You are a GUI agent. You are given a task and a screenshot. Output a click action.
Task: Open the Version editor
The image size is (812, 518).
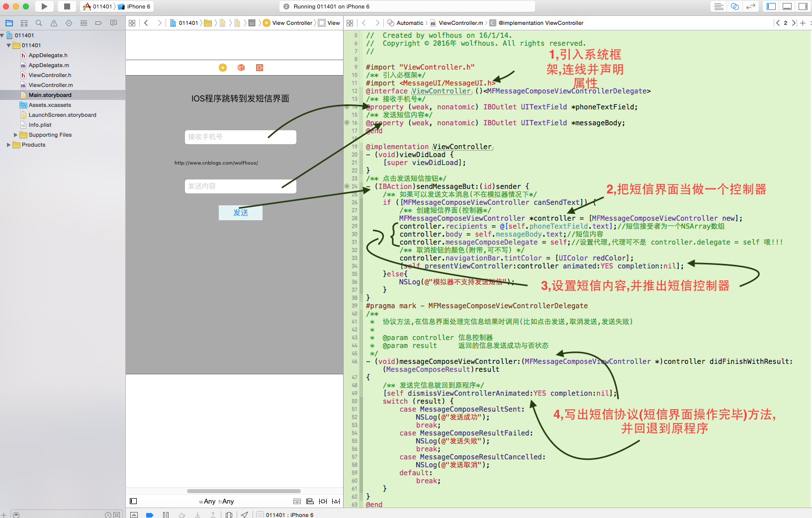click(751, 6)
